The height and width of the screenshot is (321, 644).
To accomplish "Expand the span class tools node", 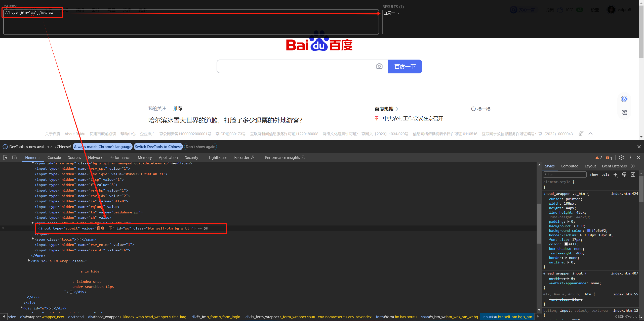I will tap(33, 239).
